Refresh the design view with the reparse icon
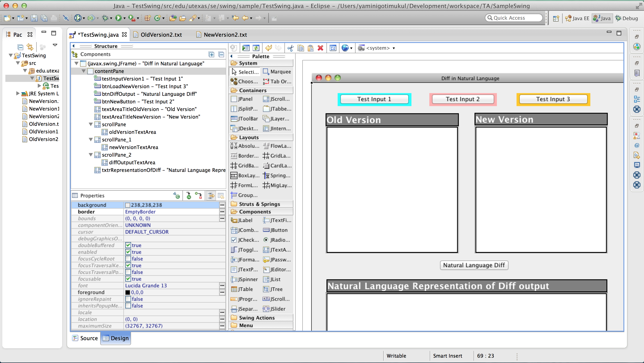 (x=256, y=48)
